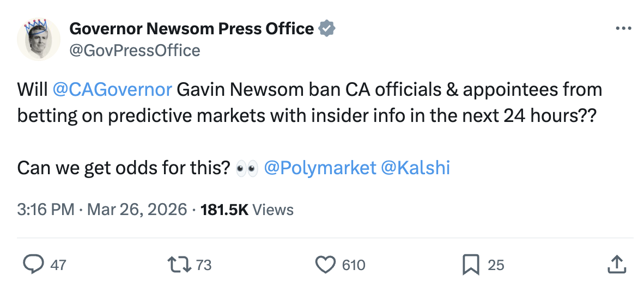Click the 25 bookmarks count
The height and width of the screenshot is (294, 644).
click(x=496, y=265)
